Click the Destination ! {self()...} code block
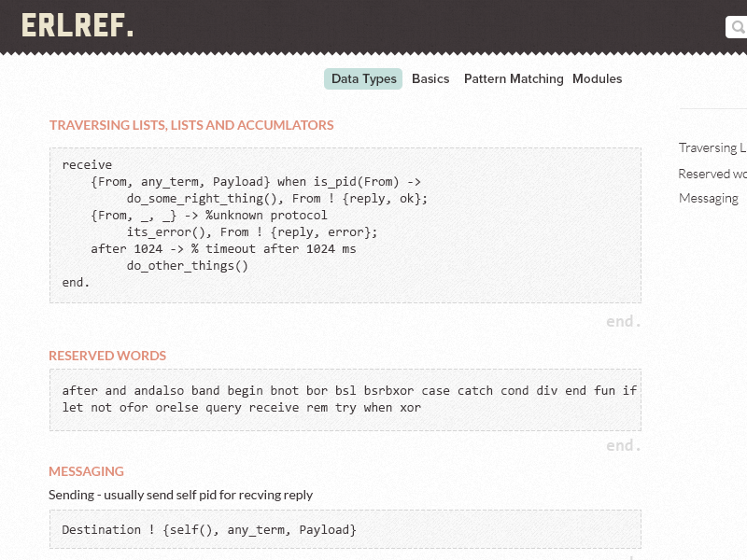Image resolution: width=747 pixels, height=560 pixels. click(x=345, y=529)
